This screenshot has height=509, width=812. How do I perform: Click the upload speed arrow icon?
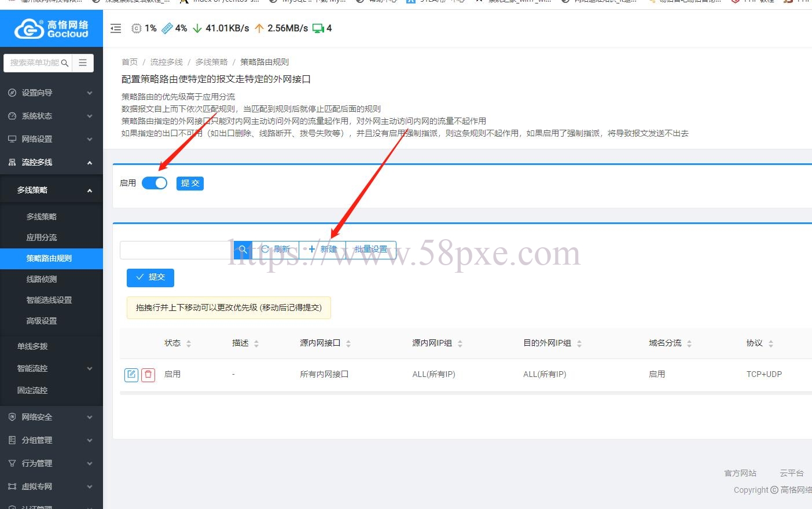click(259, 28)
